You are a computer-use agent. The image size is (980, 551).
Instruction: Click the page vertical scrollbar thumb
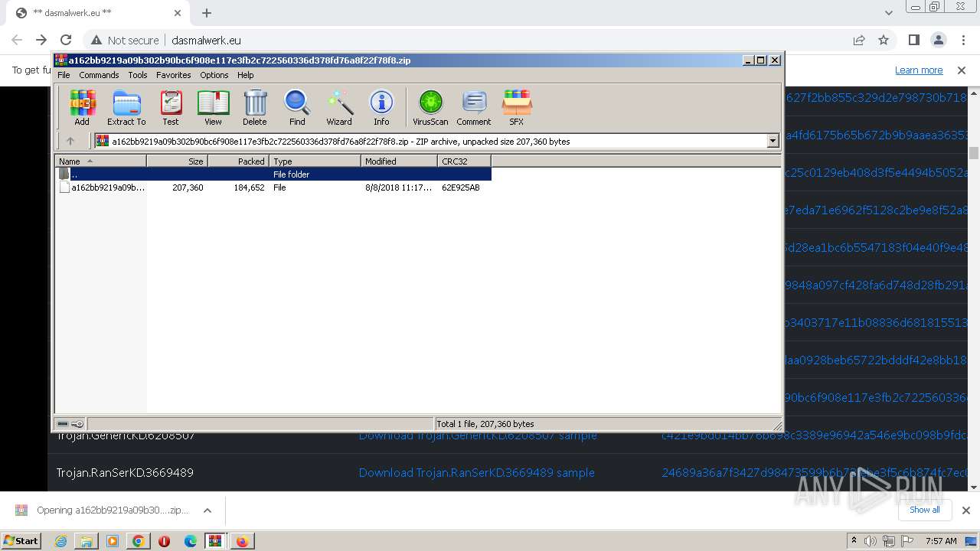974,152
